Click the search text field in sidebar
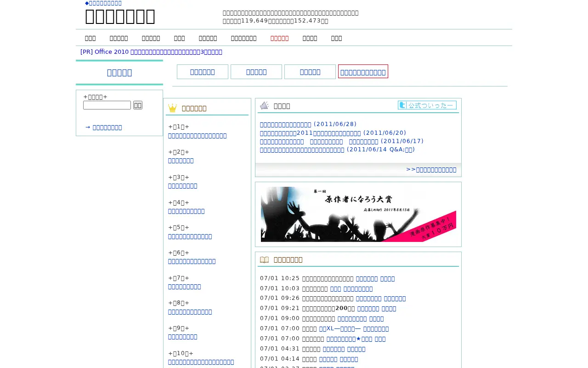588x368 pixels. click(107, 105)
